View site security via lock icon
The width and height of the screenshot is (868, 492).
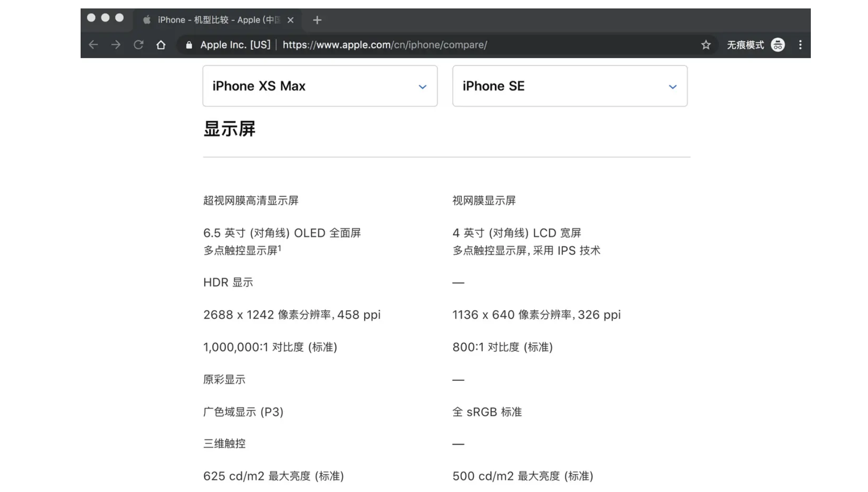(189, 45)
